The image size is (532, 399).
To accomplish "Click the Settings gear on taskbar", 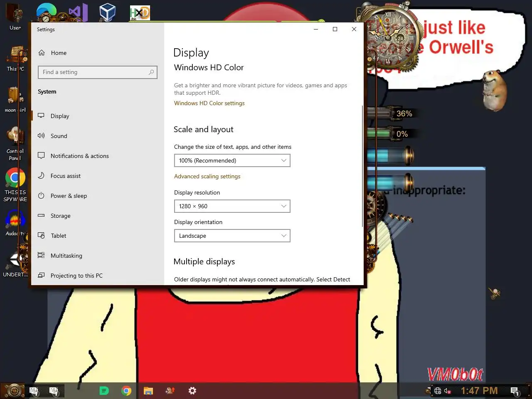I will [x=192, y=391].
